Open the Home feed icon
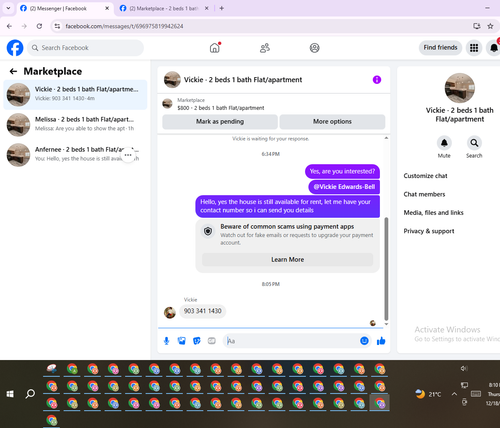 coord(215,48)
